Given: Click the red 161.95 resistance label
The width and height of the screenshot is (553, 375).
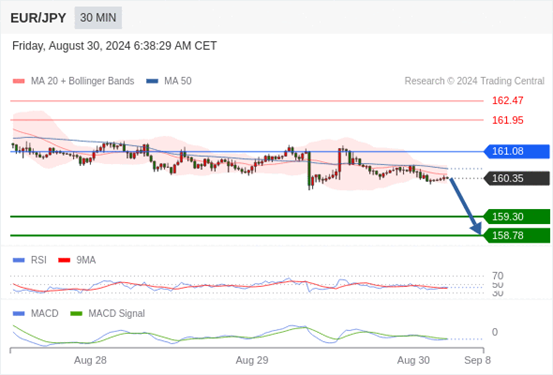Looking at the screenshot, I should 508,120.
